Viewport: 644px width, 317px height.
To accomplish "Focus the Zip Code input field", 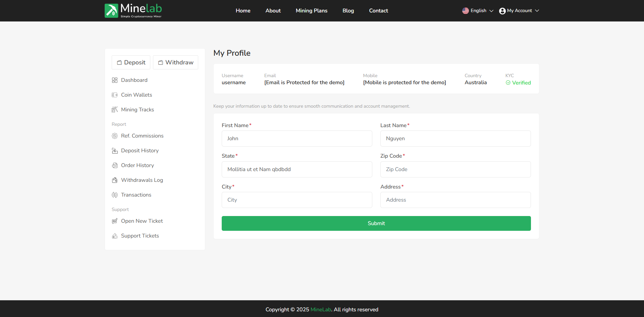I will [455, 169].
